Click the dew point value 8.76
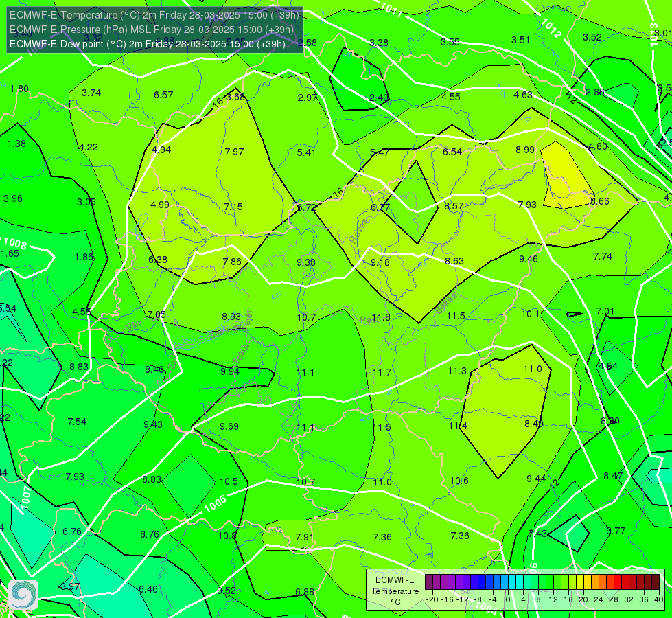The height and width of the screenshot is (618, 672). tap(150, 534)
